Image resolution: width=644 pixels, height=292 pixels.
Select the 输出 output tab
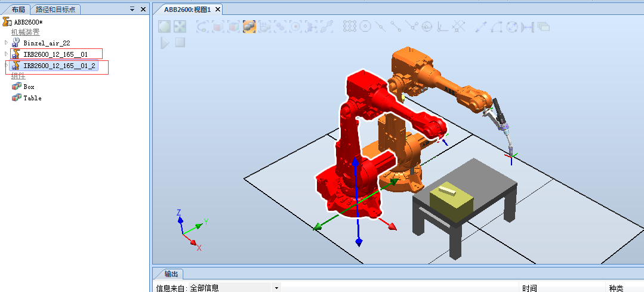[171, 274]
